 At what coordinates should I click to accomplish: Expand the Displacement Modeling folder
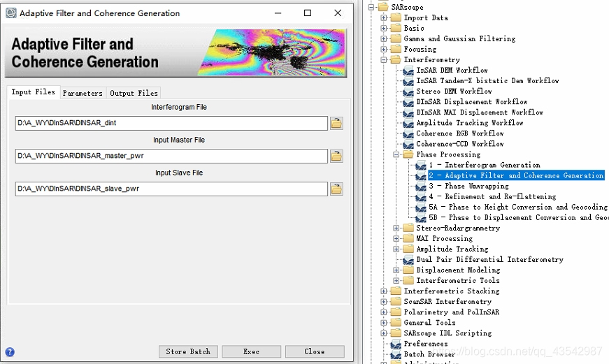[x=396, y=270]
